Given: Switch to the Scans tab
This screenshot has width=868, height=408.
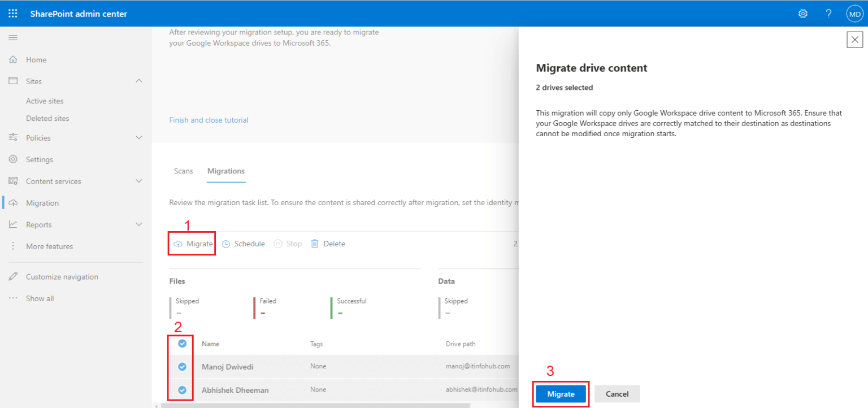Looking at the screenshot, I should point(183,171).
